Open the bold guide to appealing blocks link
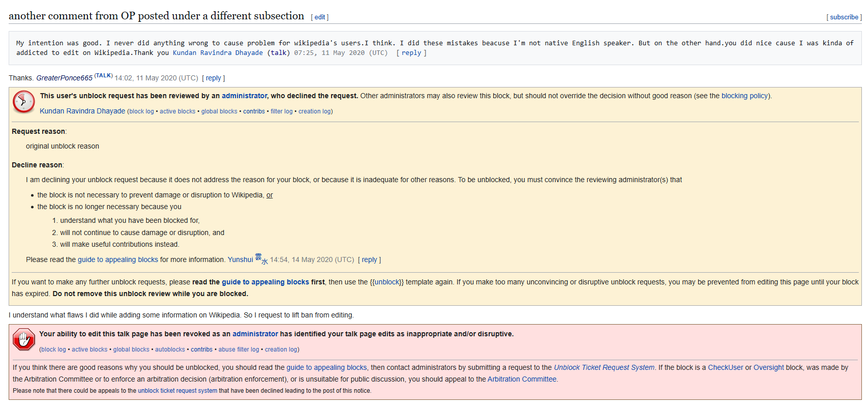 point(265,282)
